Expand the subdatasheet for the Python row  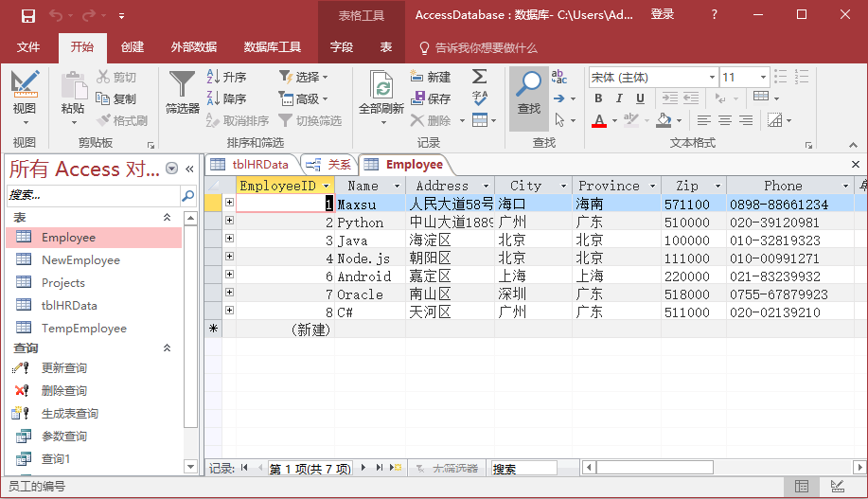tap(229, 221)
